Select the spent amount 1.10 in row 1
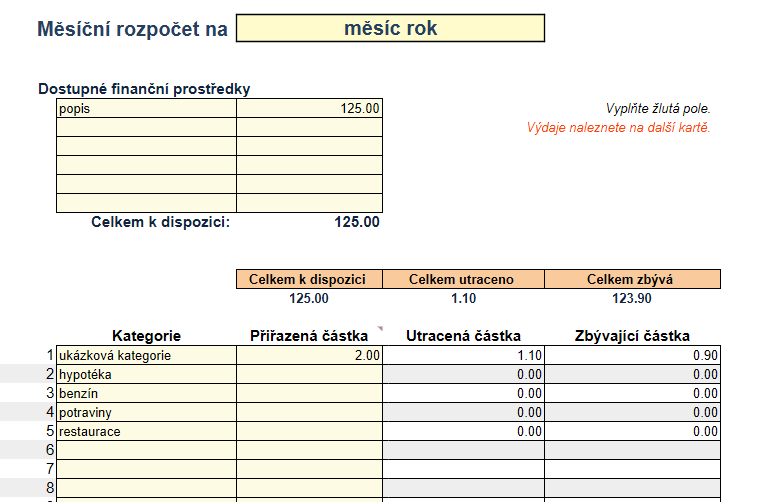Image resolution: width=763 pixels, height=502 pixels. [463, 355]
